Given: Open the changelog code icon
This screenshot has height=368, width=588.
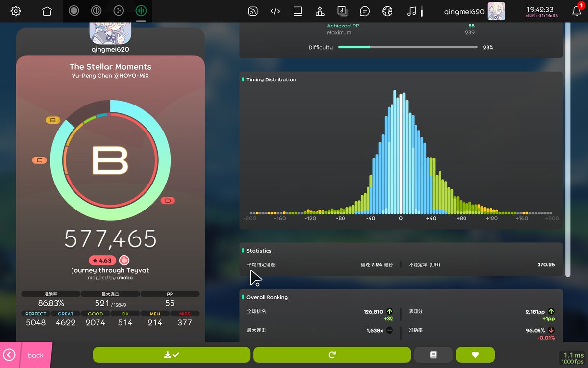Looking at the screenshot, I should click(275, 11).
